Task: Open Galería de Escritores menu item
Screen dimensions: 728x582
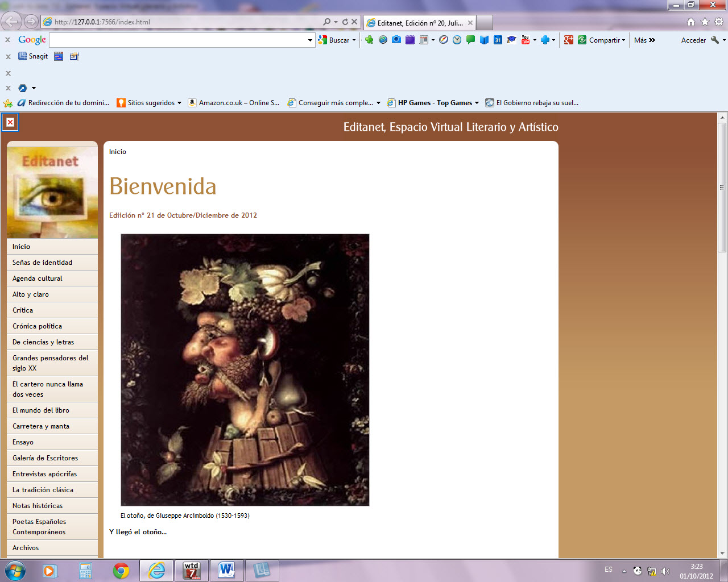Action: point(52,458)
